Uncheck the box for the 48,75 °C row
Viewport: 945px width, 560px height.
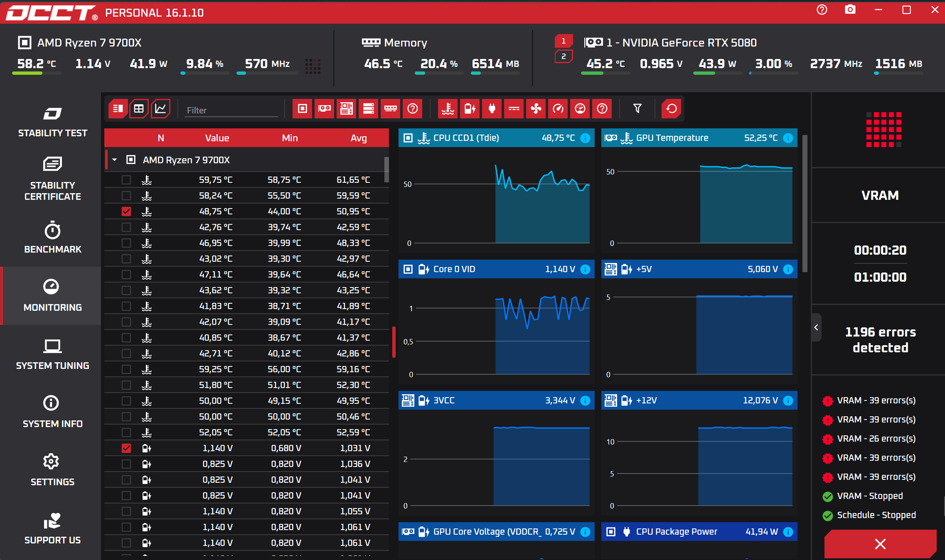click(x=126, y=211)
